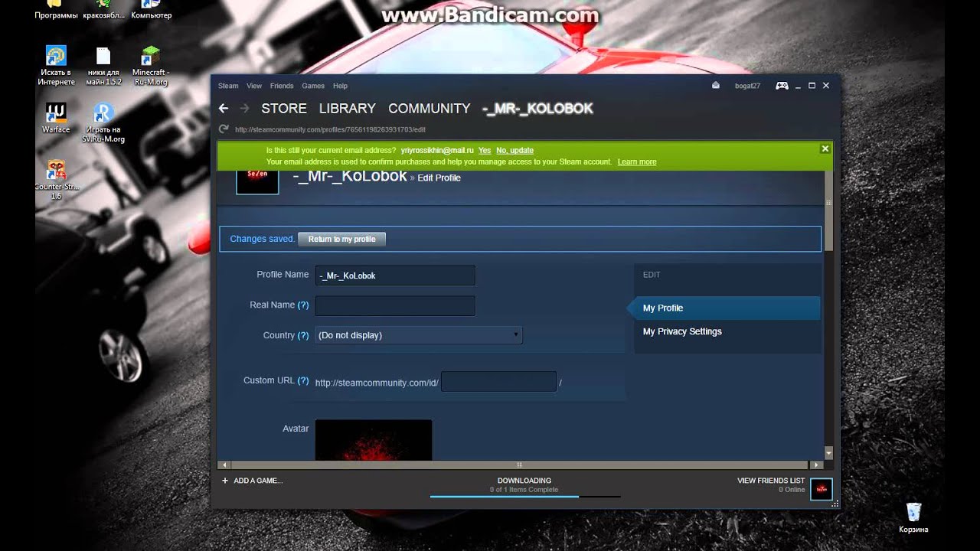Go forward with the right arrow
This screenshot has width=980, height=551.
click(245, 109)
